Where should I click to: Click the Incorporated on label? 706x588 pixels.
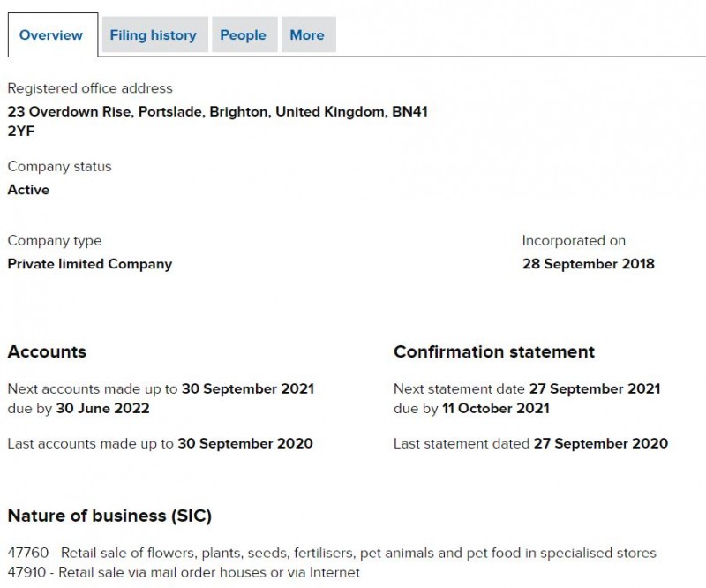pos(574,240)
